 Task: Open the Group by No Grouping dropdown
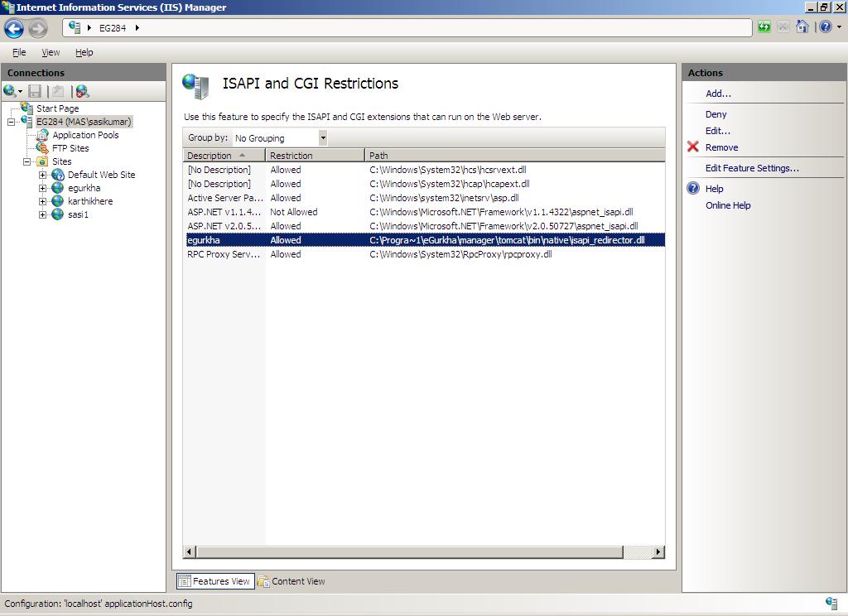[x=280, y=138]
